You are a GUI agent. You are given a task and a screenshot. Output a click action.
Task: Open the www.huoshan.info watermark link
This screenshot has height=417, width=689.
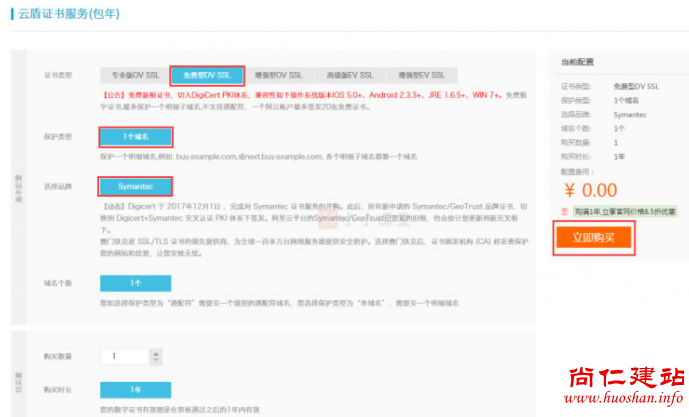pos(626,401)
